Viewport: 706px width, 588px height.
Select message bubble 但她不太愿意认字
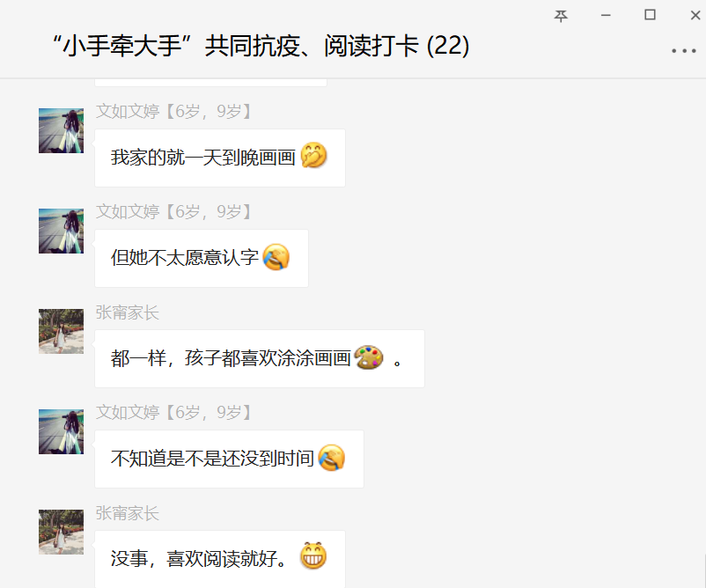click(202, 259)
